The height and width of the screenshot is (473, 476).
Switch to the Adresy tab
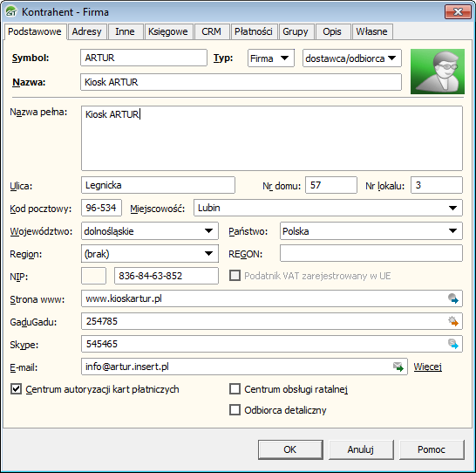86,31
